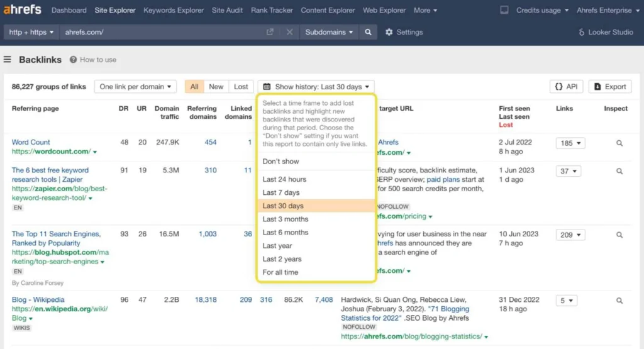Go to Dashboard

[69, 10]
